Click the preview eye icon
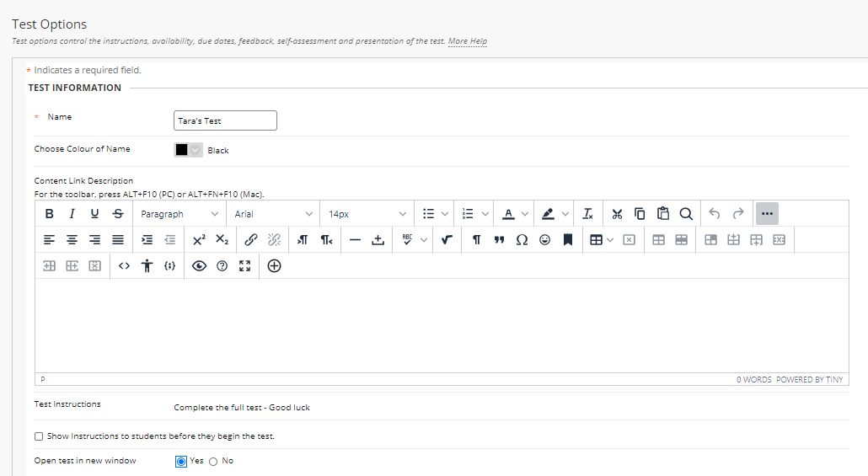The height and width of the screenshot is (476, 868). pos(199,266)
